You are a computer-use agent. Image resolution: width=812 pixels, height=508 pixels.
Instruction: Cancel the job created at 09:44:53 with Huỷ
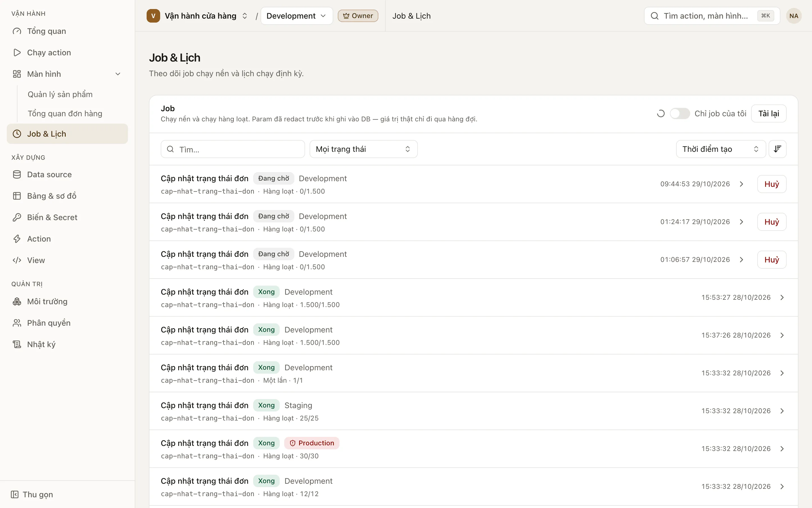771,184
